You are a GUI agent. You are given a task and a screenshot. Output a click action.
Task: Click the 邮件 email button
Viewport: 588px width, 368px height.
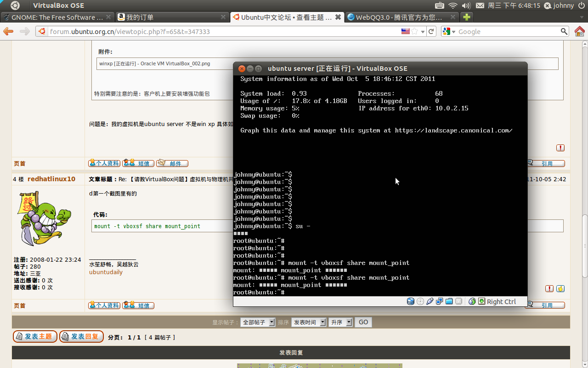pos(172,163)
